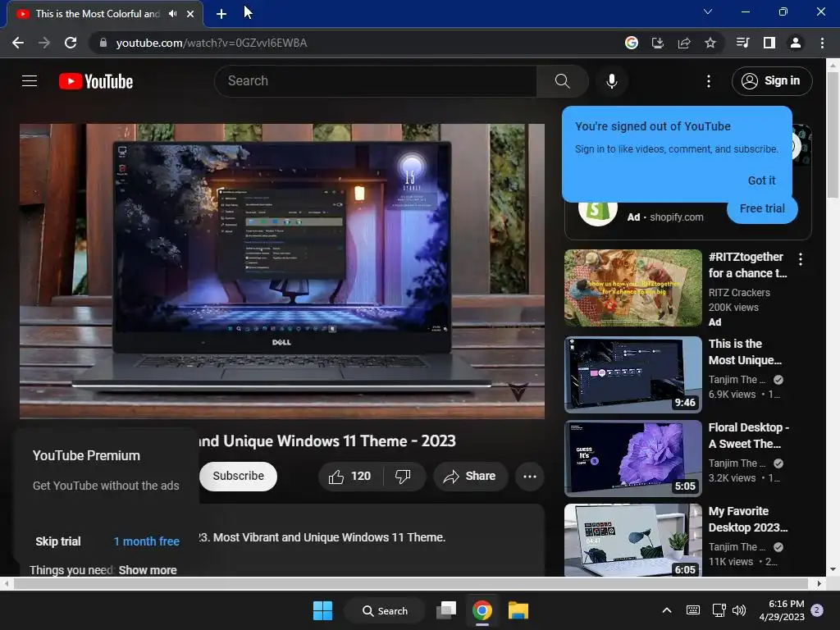
Task: Toggle the Chrome side panel
Action: point(769,43)
